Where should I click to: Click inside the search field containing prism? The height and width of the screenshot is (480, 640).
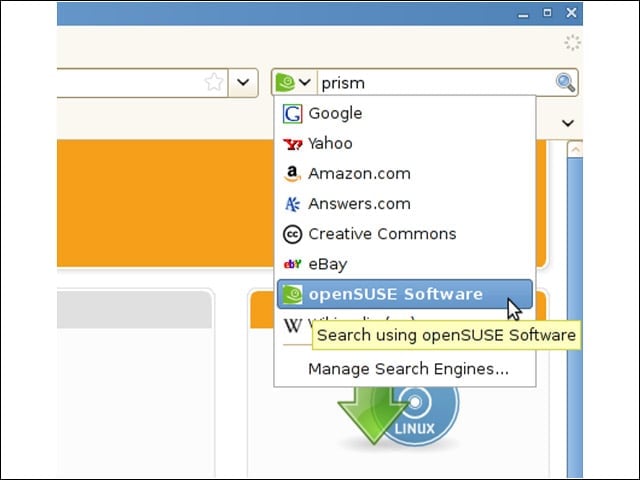[435, 83]
